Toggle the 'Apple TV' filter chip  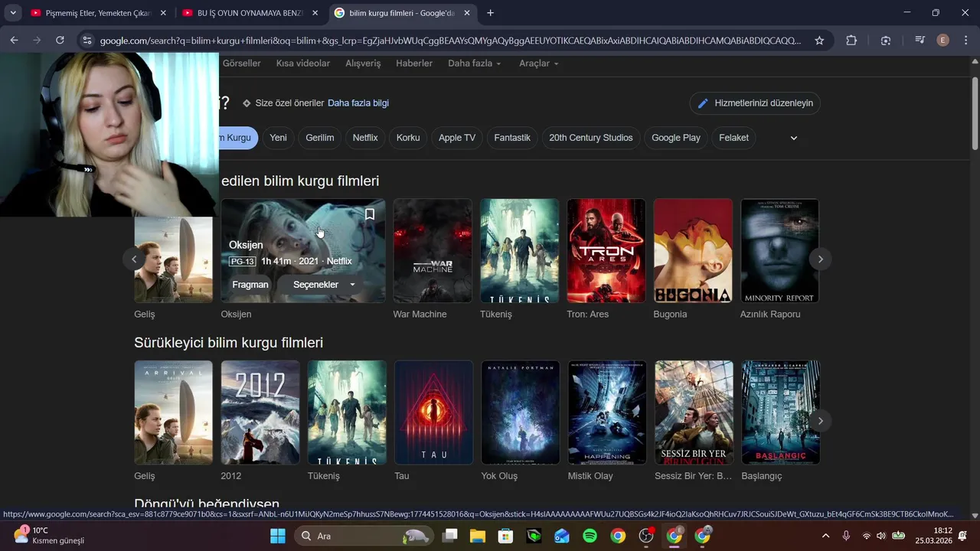click(x=457, y=138)
